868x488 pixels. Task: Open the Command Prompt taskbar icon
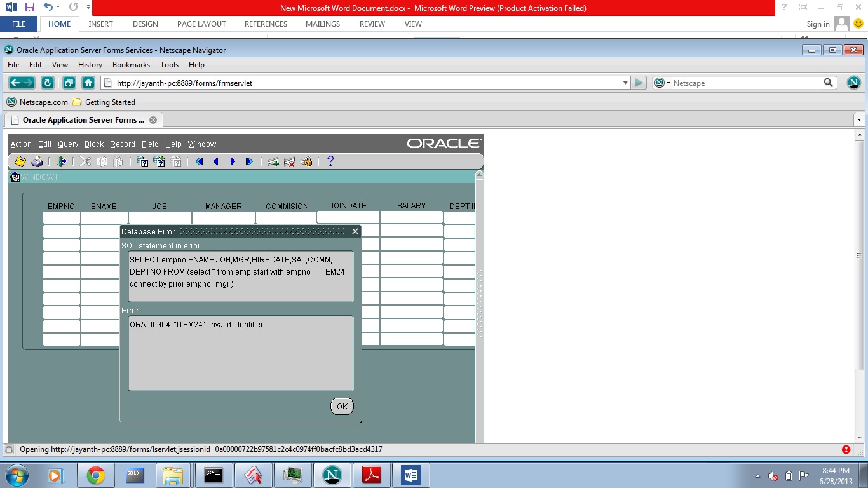tap(214, 475)
